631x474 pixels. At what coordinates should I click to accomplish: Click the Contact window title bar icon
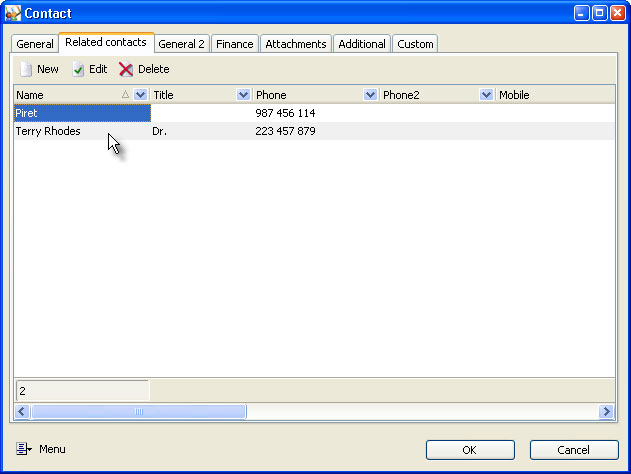(13, 13)
